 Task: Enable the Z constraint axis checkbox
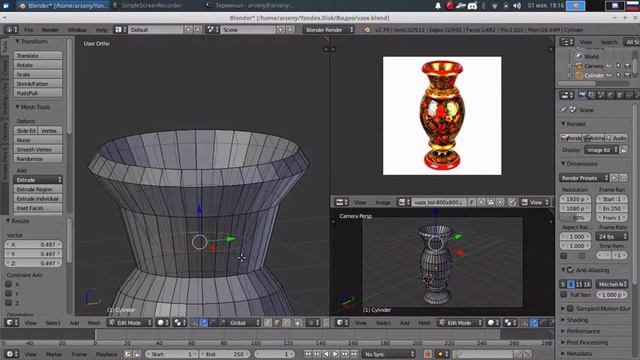tap(9, 303)
